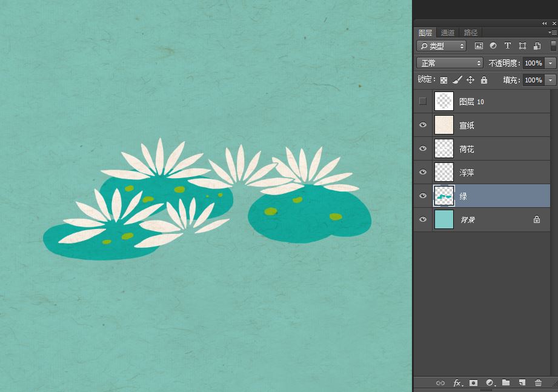Image resolution: width=558 pixels, height=392 pixels.
Task: Switch to 图层 tab
Action: pos(425,33)
